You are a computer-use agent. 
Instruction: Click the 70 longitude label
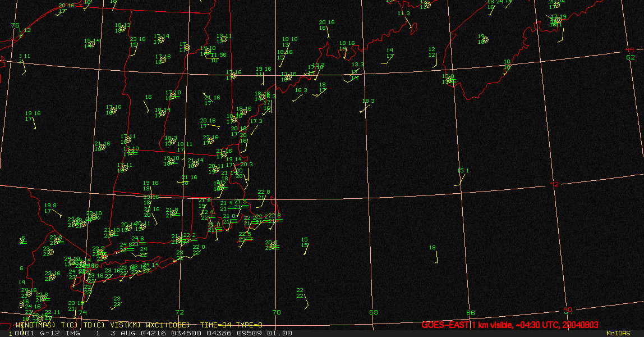coord(277,312)
